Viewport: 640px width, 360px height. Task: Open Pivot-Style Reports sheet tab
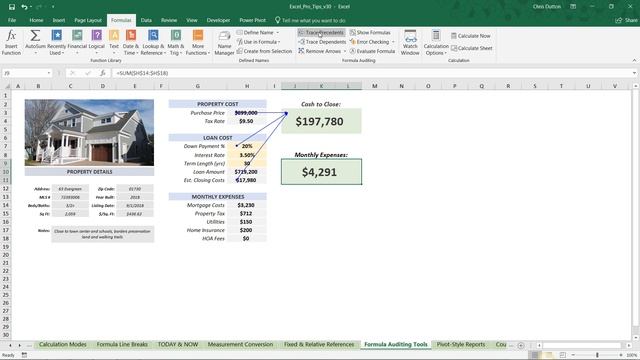click(461, 344)
